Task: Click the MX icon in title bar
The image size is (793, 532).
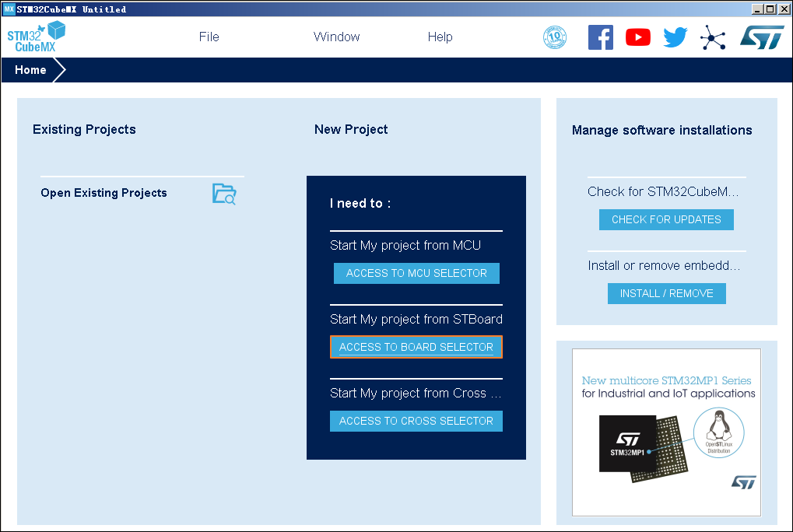Action: click(9, 9)
